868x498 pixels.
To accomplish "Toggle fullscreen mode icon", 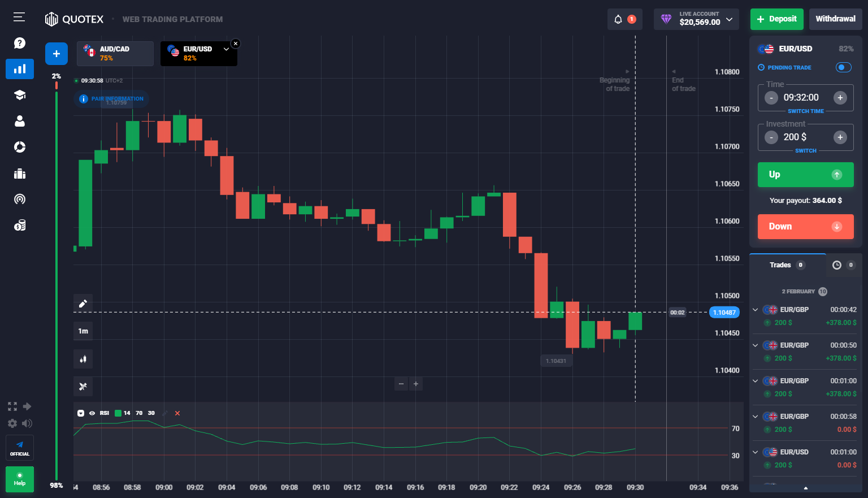I will tap(12, 406).
